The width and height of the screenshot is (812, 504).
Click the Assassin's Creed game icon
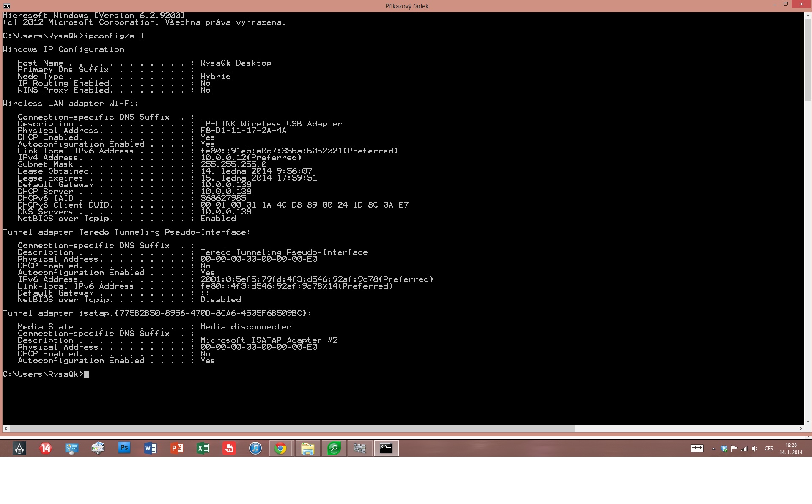pos(19,448)
